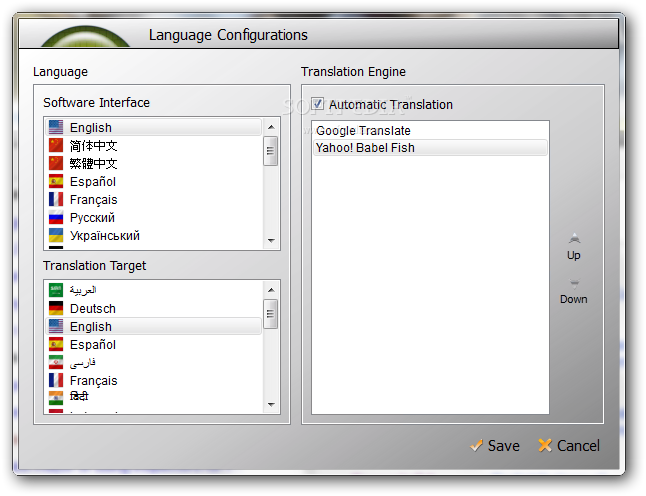Screen dimensions: 646x496
Task: Select हिंदी as translation target
Action: click(153, 397)
